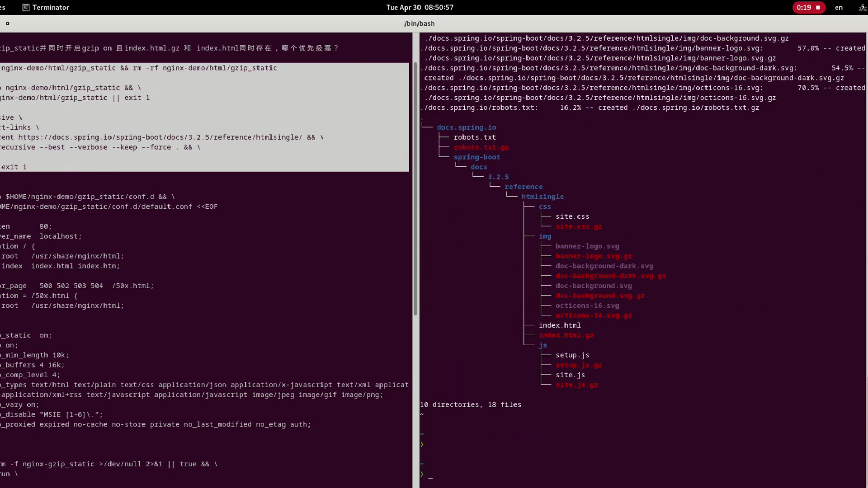
Task: Open the en keyboard layout indicator
Action: (x=839, y=7)
